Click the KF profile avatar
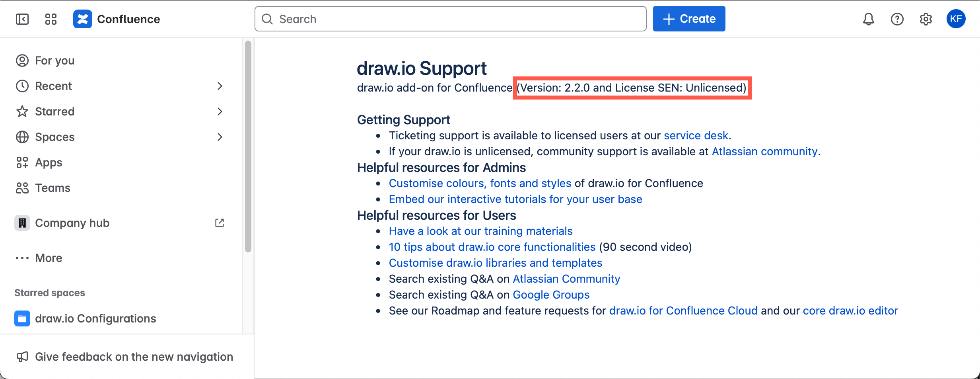 pos(956,19)
